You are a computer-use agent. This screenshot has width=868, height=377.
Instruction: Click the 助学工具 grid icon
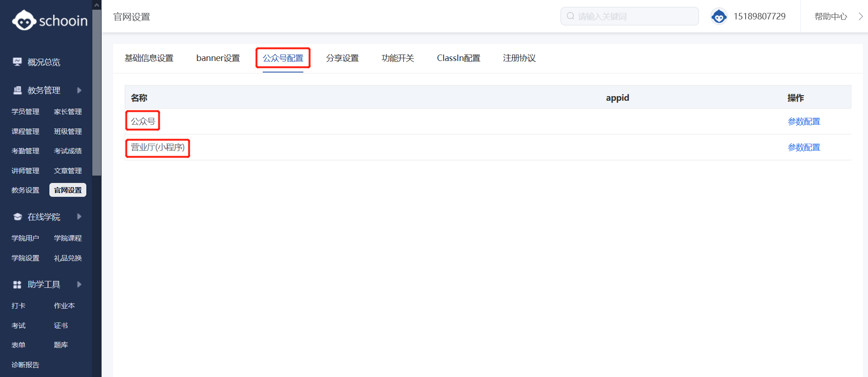[17, 285]
